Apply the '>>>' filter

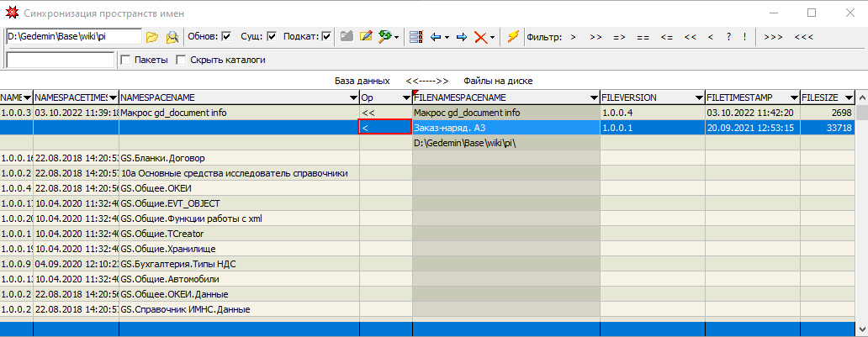[x=773, y=37]
